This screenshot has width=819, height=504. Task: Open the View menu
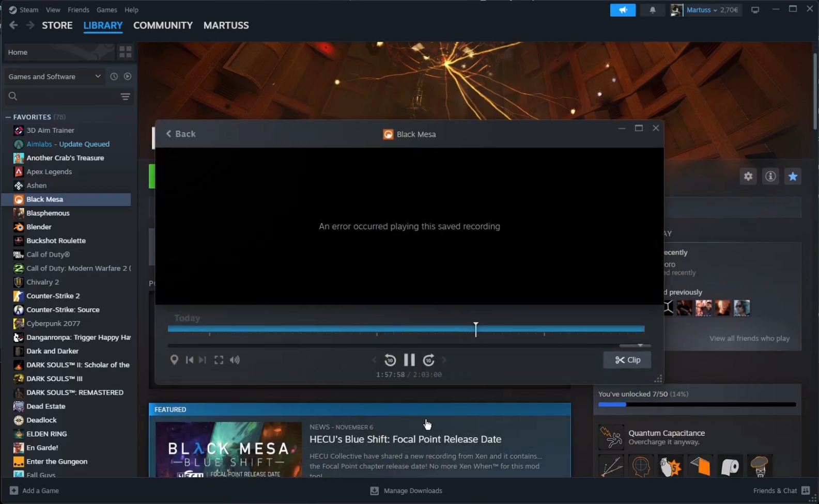[53, 10]
